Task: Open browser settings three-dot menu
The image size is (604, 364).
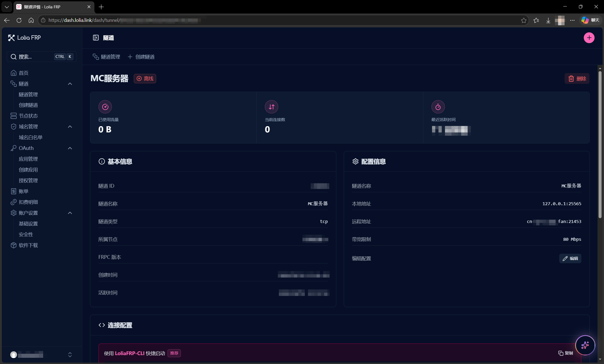Action: [572, 20]
